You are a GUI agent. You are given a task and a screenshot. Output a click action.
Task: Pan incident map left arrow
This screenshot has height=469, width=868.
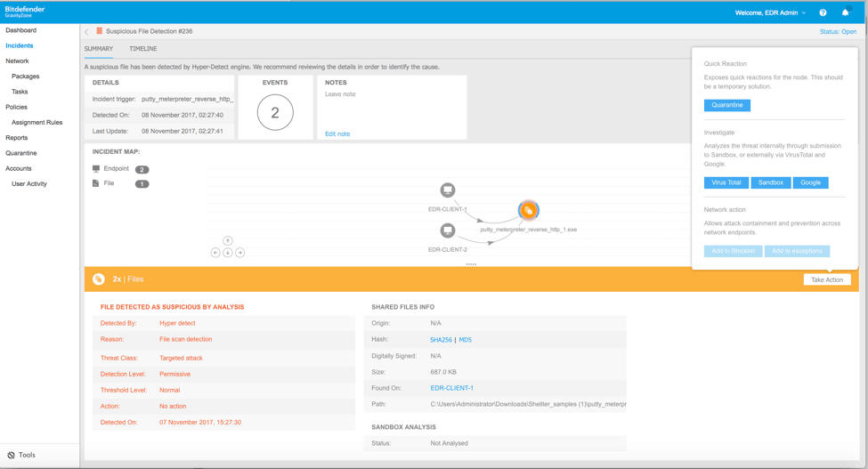click(x=215, y=253)
